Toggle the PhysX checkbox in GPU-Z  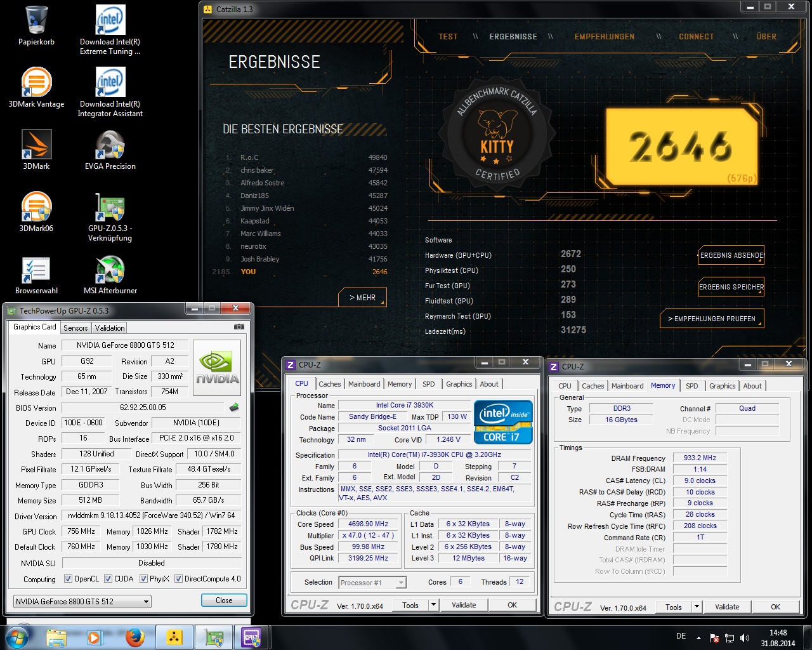click(x=143, y=579)
